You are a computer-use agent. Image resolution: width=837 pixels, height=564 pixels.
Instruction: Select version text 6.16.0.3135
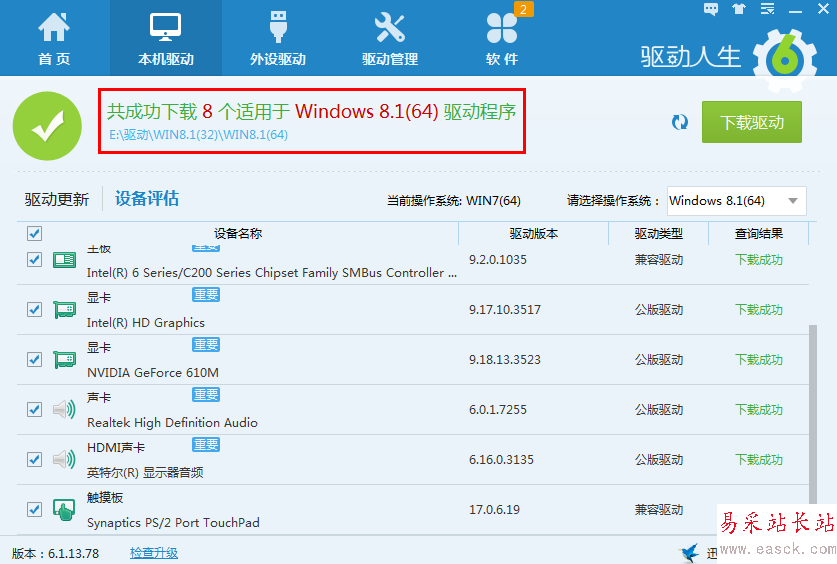[501, 459]
